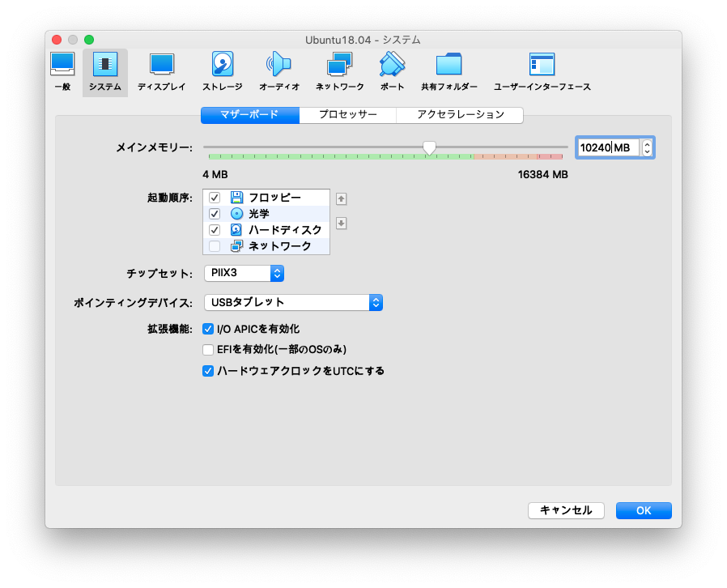Toggle I/O APICを有効化 checkbox

tap(208, 330)
